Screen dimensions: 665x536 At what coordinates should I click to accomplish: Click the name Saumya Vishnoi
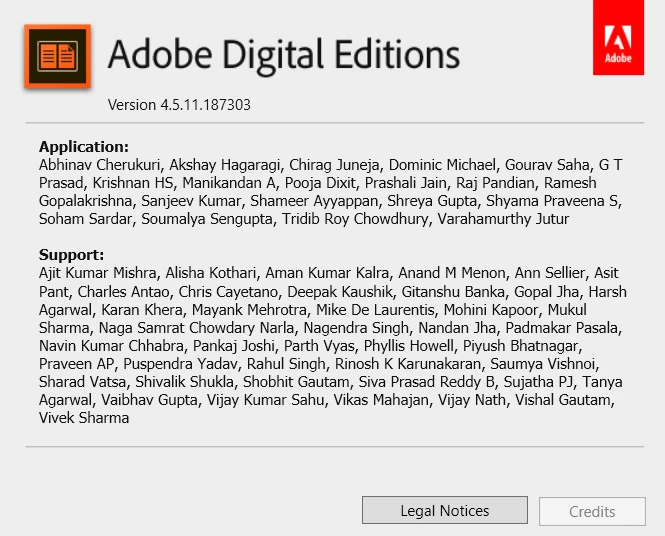(542, 364)
